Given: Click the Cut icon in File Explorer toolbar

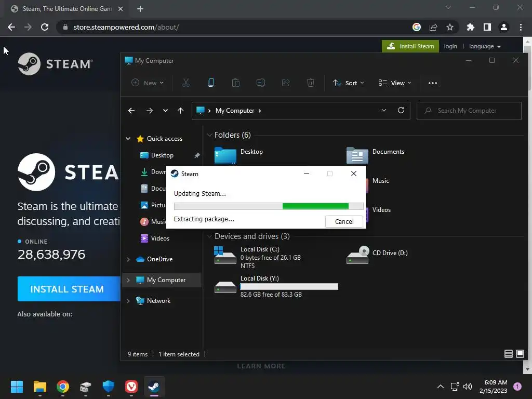Looking at the screenshot, I should click(185, 83).
